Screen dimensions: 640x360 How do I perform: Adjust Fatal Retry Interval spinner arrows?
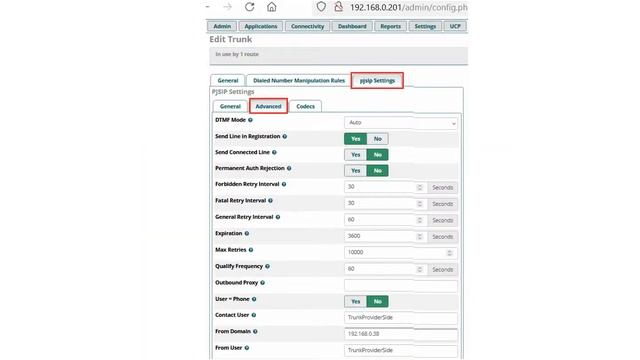tap(420, 204)
